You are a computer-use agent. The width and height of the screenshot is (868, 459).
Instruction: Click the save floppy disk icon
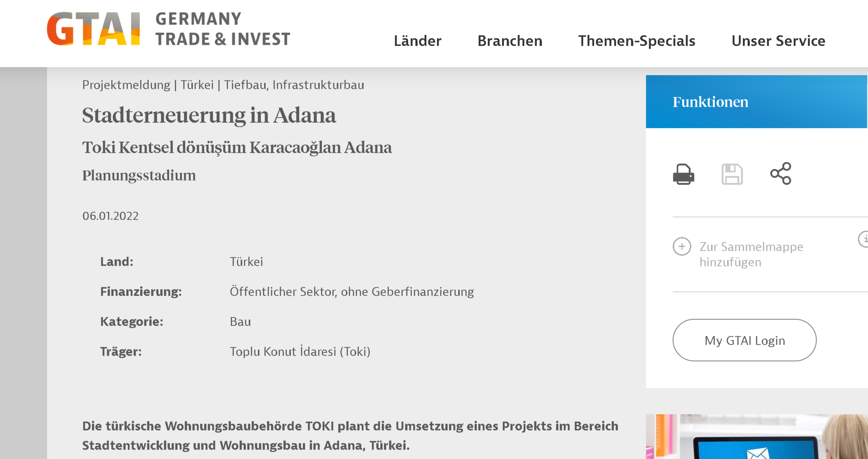tap(732, 174)
